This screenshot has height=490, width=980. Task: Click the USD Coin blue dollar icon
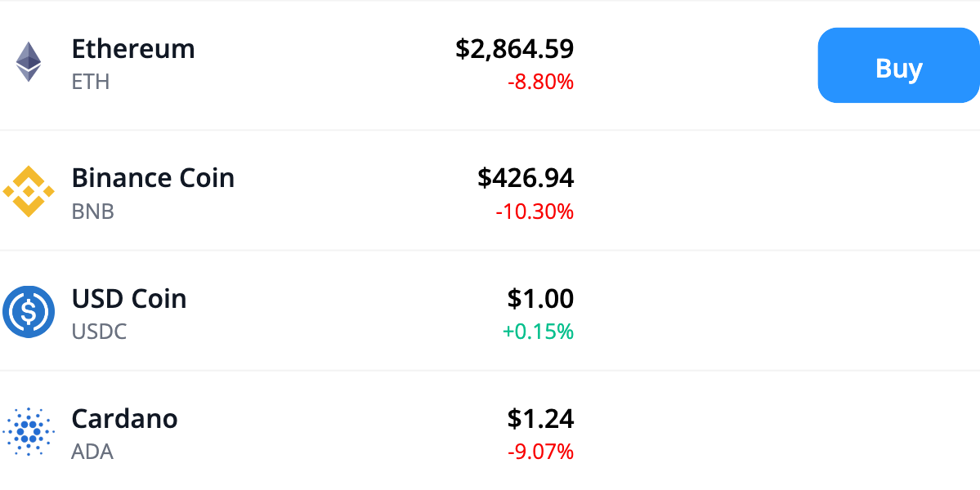29,311
